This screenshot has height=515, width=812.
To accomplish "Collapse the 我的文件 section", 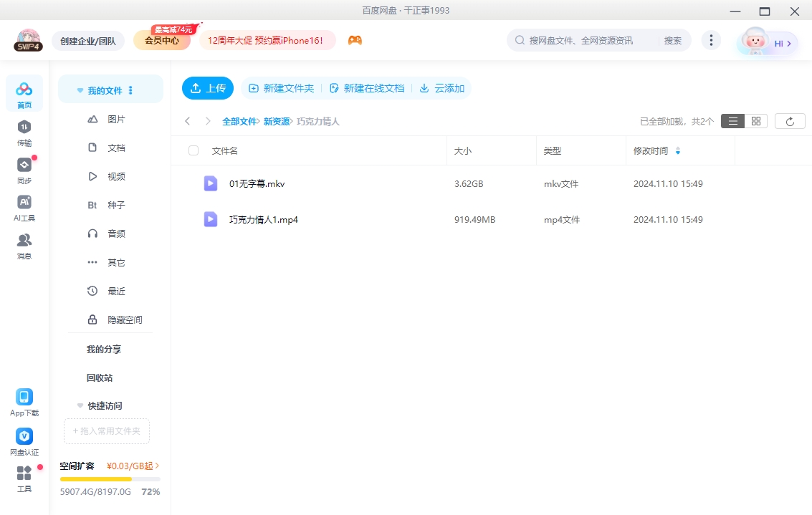I will 80,89.
